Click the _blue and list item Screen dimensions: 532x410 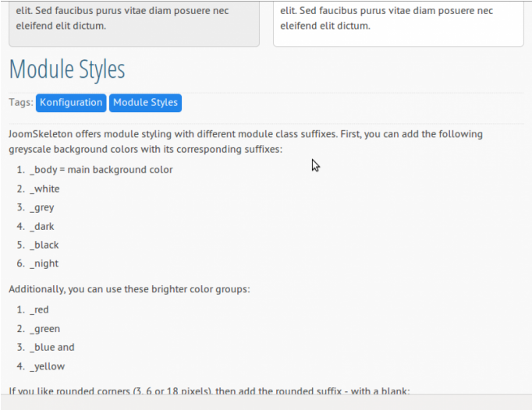click(x=52, y=348)
